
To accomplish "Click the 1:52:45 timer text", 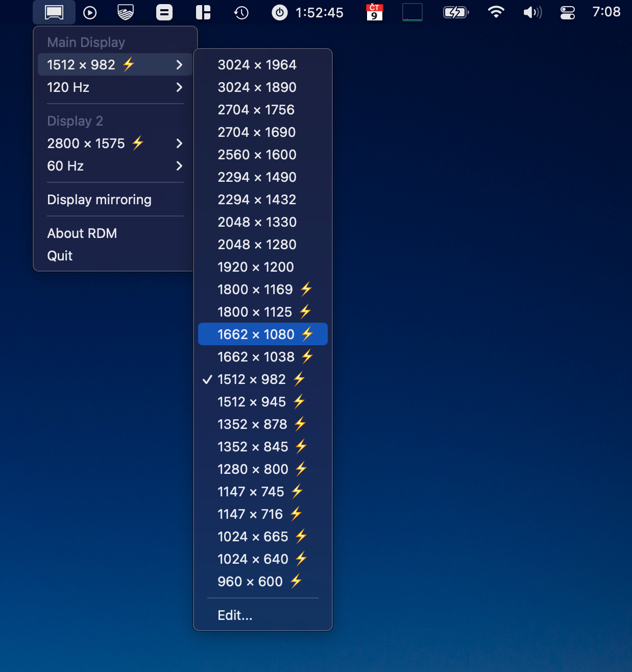I will 320,13.
